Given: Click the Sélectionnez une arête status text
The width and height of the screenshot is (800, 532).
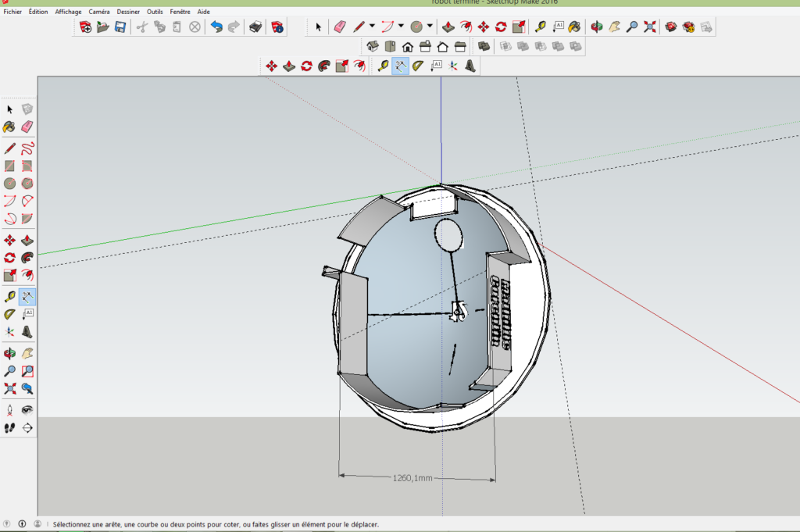Looking at the screenshot, I should [x=216, y=524].
